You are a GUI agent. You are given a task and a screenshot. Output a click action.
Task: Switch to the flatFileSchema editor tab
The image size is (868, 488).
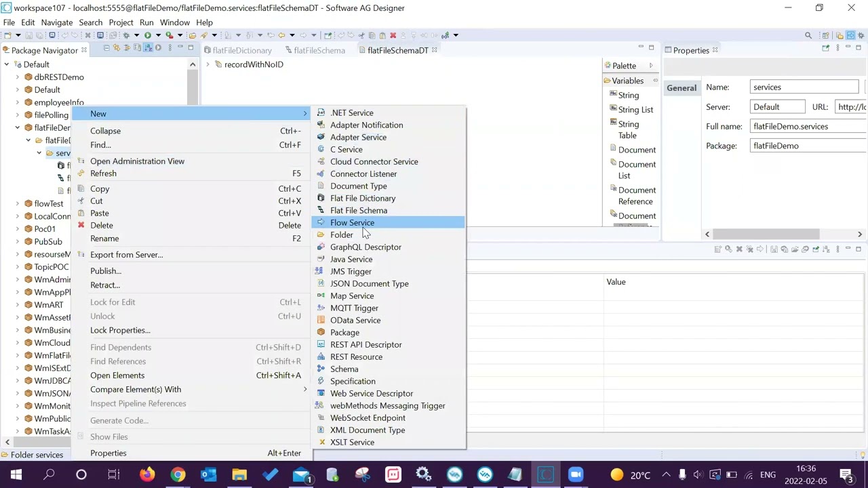[x=315, y=50]
